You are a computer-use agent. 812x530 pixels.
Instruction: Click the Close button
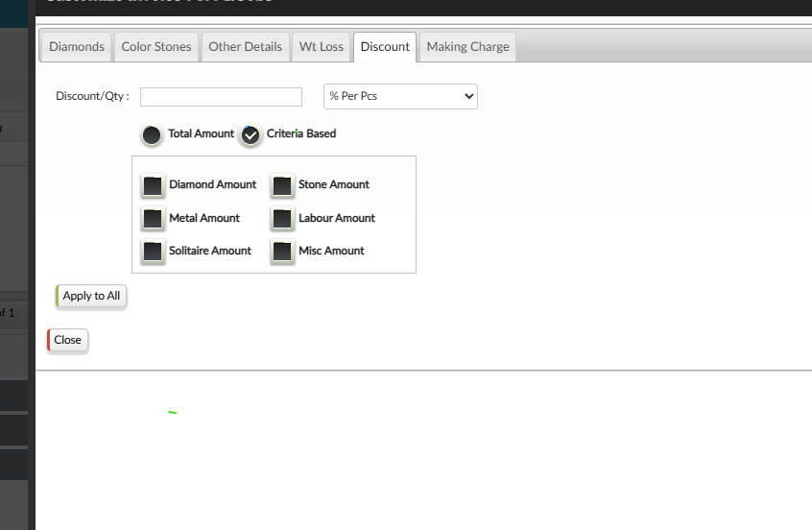tap(67, 340)
